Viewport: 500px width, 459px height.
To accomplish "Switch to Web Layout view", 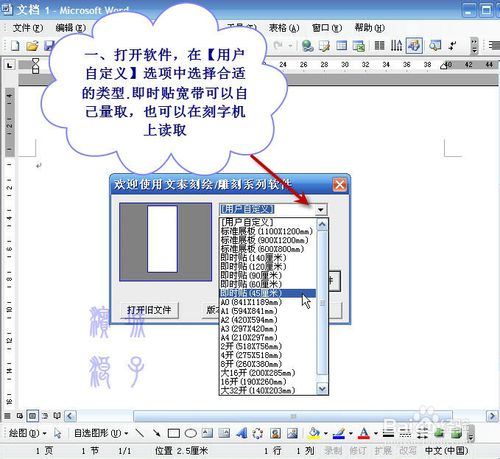I will (20, 416).
